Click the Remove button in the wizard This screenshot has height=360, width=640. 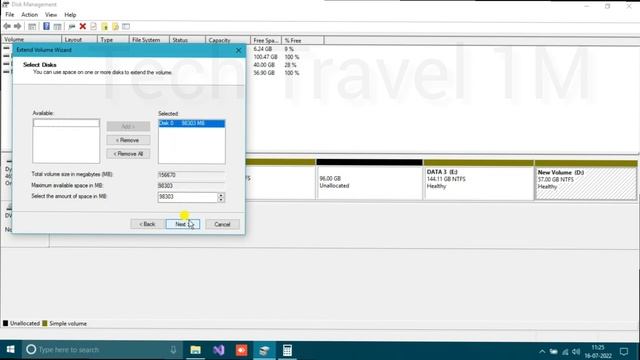[128, 140]
